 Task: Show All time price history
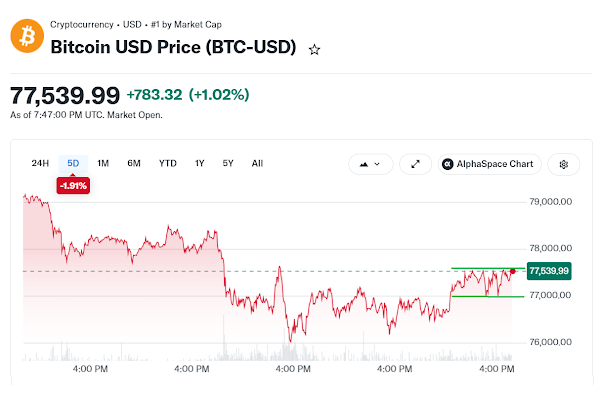[x=257, y=163]
